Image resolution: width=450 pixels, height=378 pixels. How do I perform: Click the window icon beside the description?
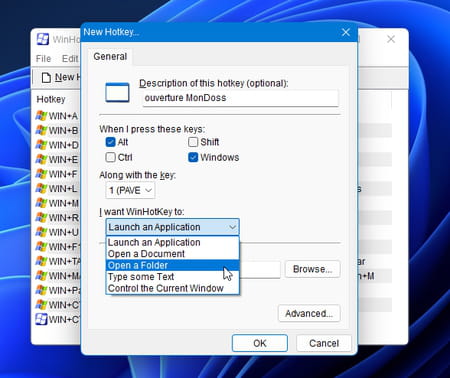click(x=117, y=92)
